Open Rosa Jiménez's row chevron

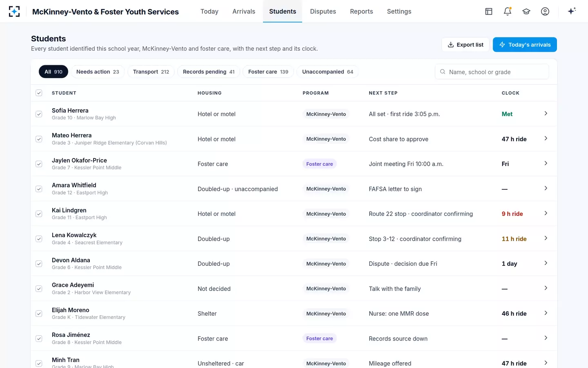546,338
